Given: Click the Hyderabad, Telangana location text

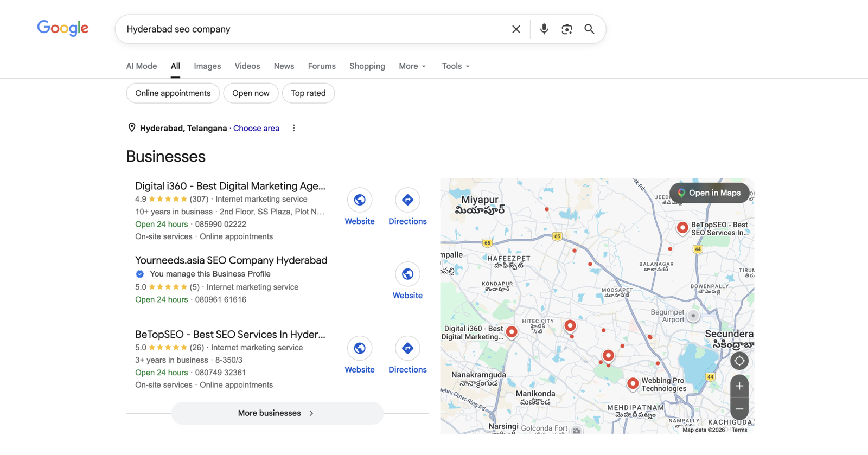Looking at the screenshot, I should pyautogui.click(x=183, y=128).
